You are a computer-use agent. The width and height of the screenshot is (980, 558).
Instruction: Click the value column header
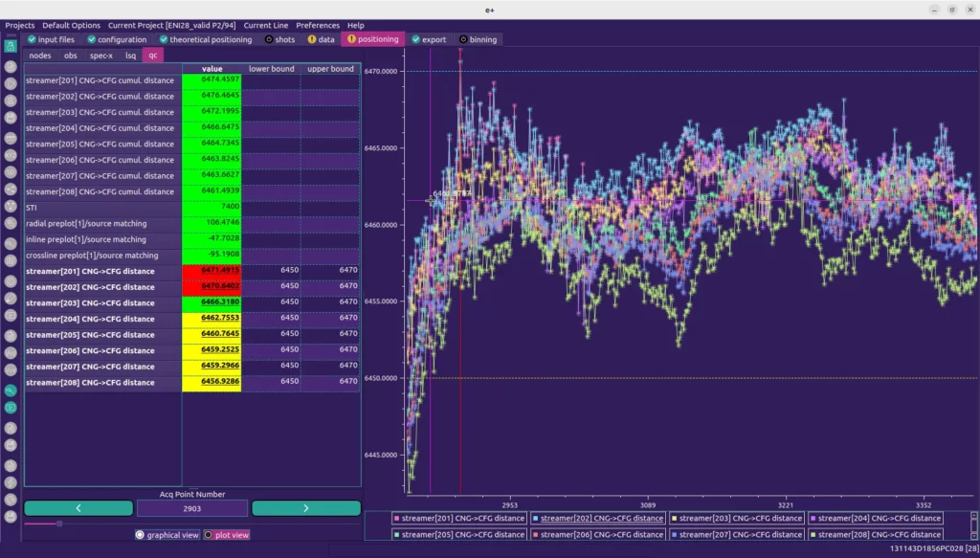coord(212,69)
